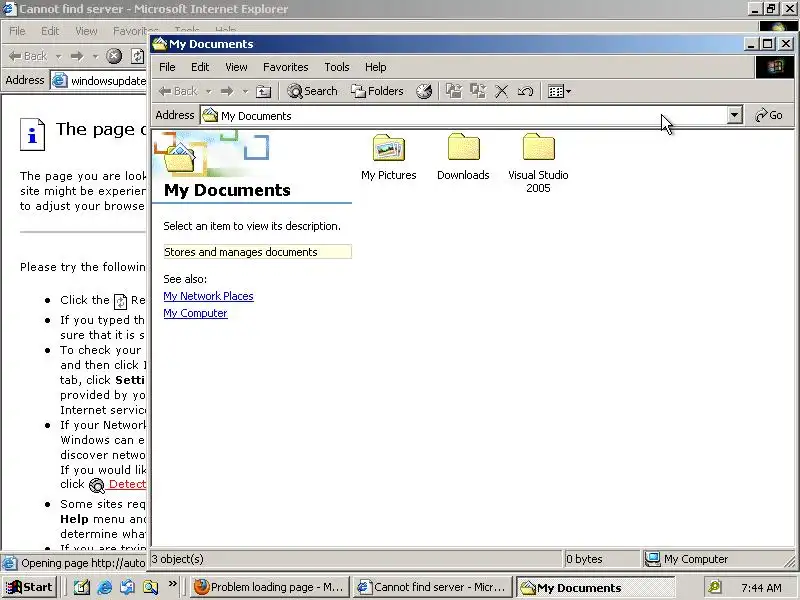Click the system tray key icon
This screenshot has width=800, height=600.
click(x=714, y=587)
